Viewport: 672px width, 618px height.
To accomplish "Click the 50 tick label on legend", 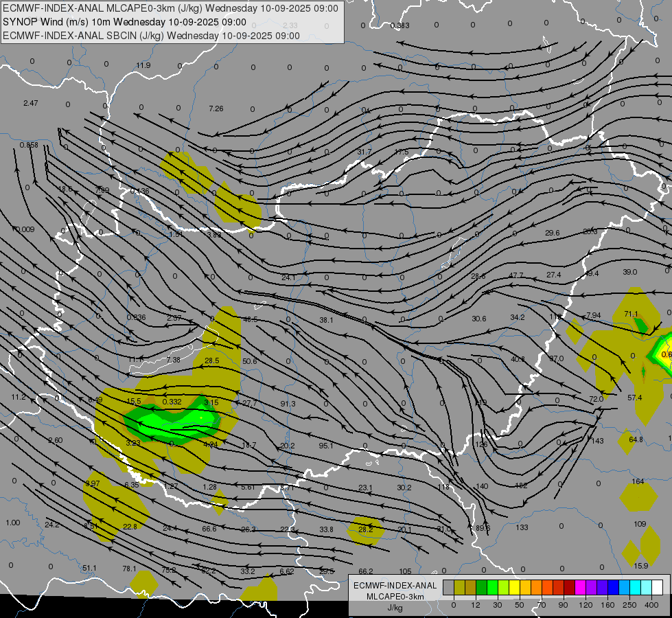I will 519,605.
